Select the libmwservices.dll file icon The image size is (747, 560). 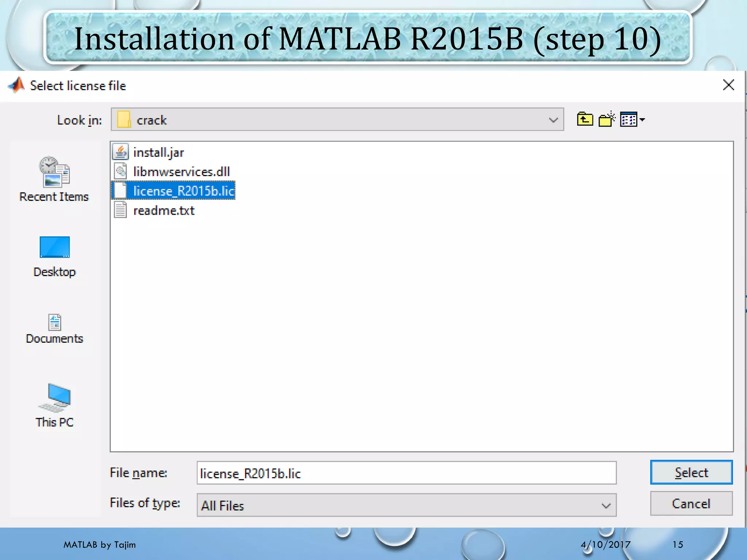120,171
